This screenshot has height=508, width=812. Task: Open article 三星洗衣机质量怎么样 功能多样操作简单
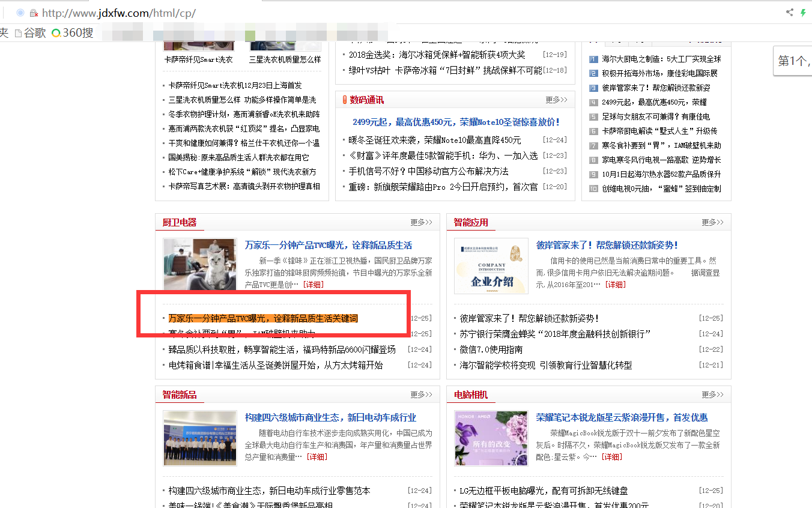242,100
